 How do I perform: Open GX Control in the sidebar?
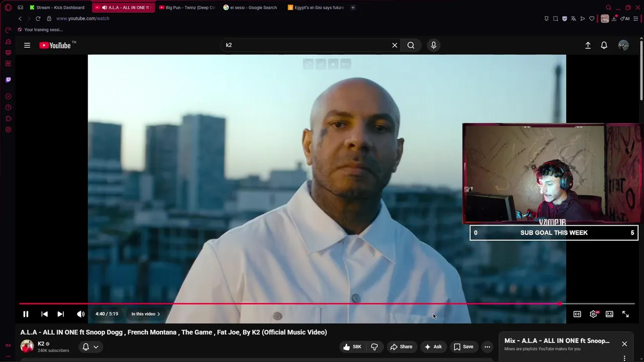(x=8, y=30)
